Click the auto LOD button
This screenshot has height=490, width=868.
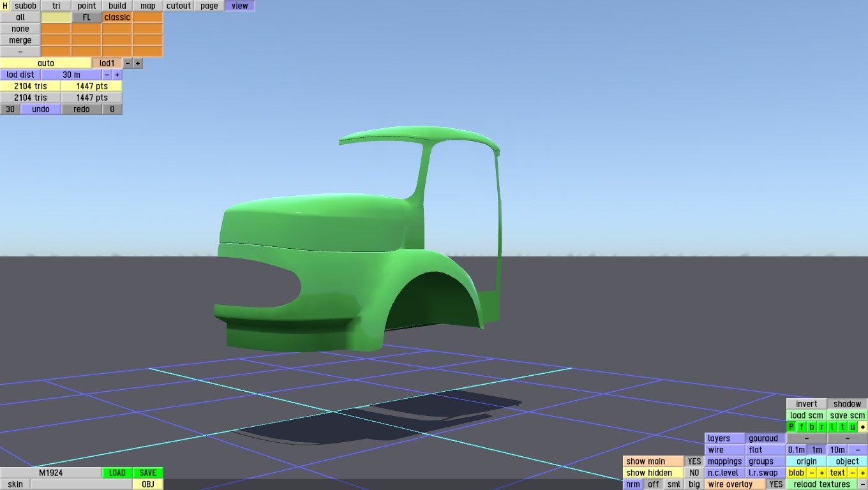point(46,63)
